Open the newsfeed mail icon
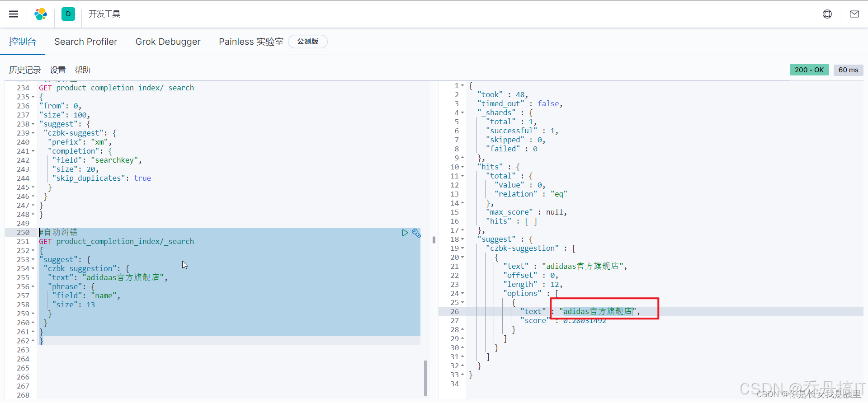This screenshot has height=403, width=868. point(854,14)
